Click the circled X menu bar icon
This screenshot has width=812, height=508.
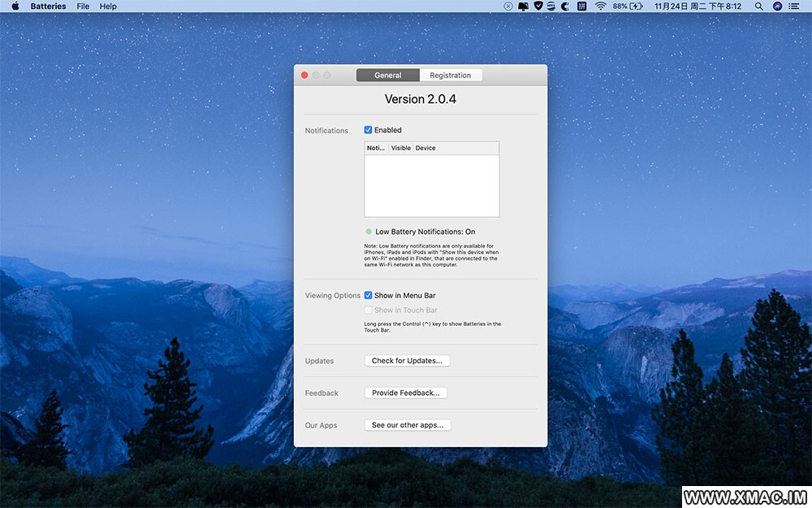click(508, 7)
